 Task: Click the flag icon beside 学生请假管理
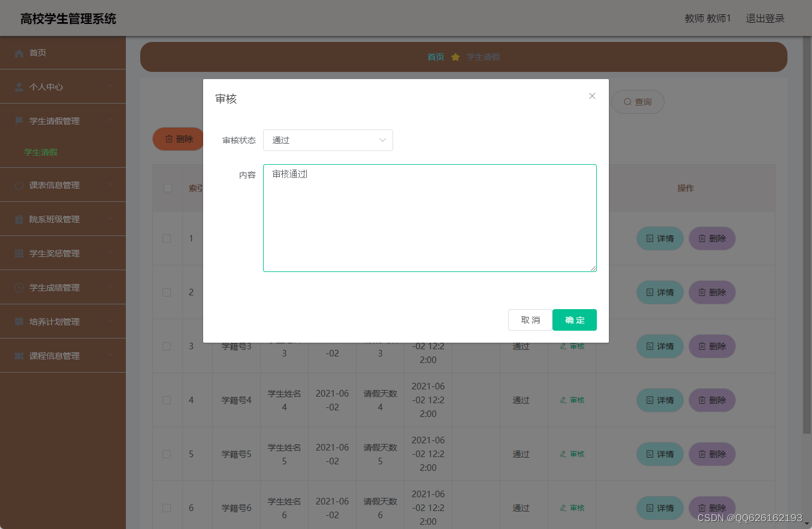tap(19, 121)
